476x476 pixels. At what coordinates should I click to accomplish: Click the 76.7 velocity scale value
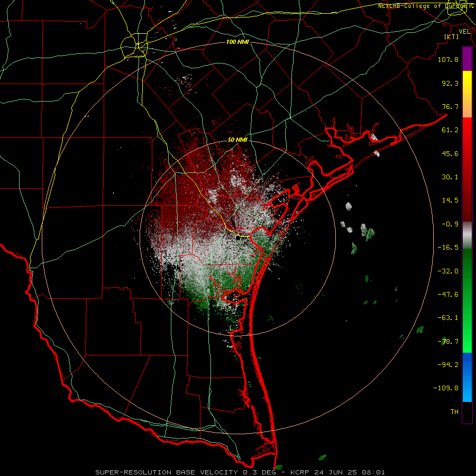pyautogui.click(x=450, y=106)
